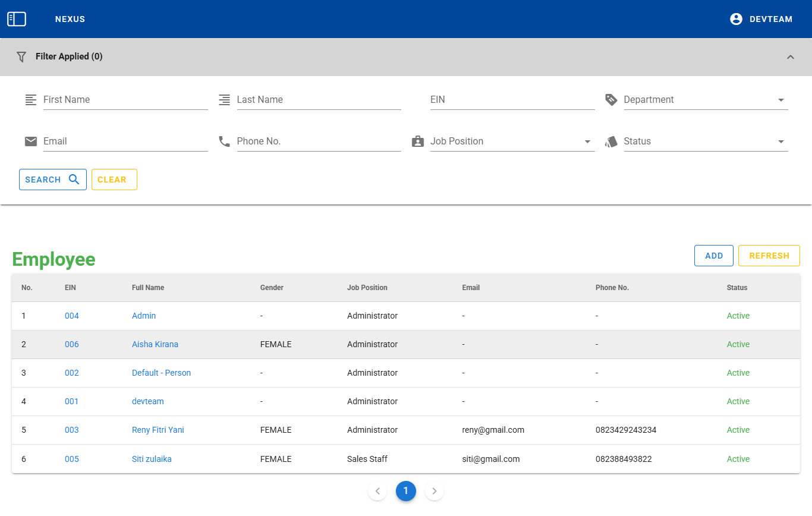Select page 1 in pagination
The width and height of the screenshot is (812, 516).
click(406, 491)
